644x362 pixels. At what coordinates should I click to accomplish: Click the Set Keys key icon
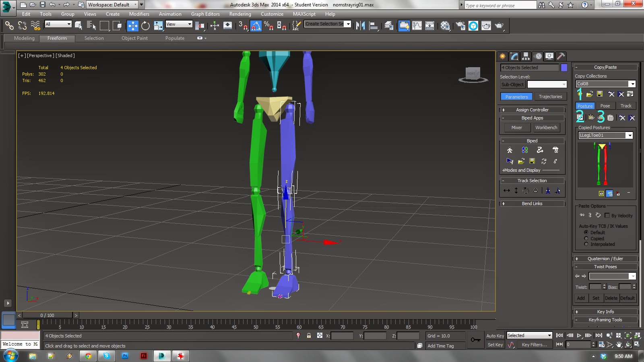pyautogui.click(x=476, y=340)
